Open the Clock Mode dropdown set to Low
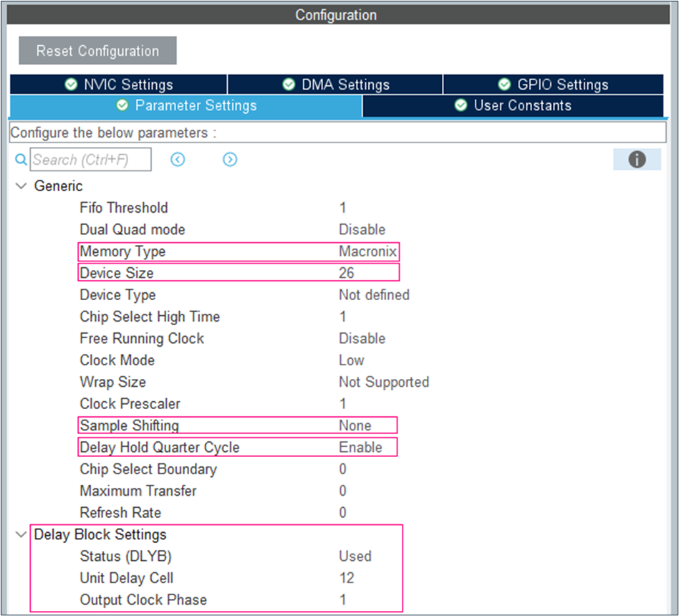The width and height of the screenshot is (679, 616). (x=351, y=360)
